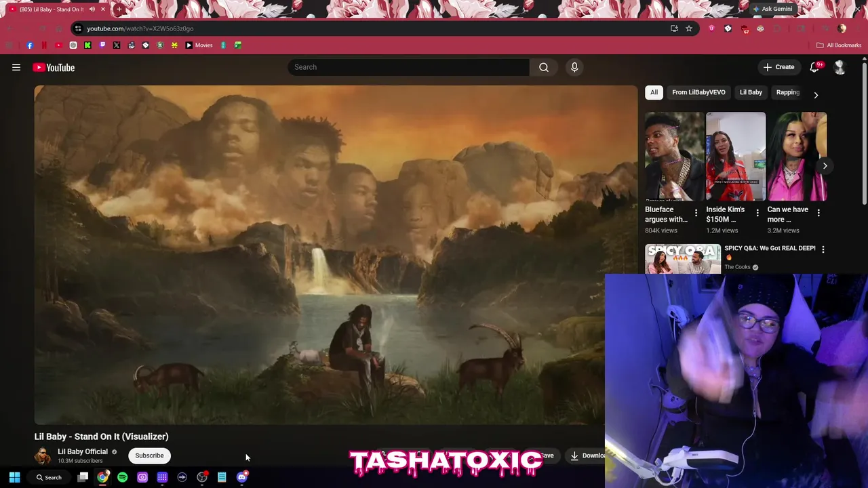The image size is (868, 488).
Task: Open the Blueface argues Short thumbnail
Action: coord(675,157)
